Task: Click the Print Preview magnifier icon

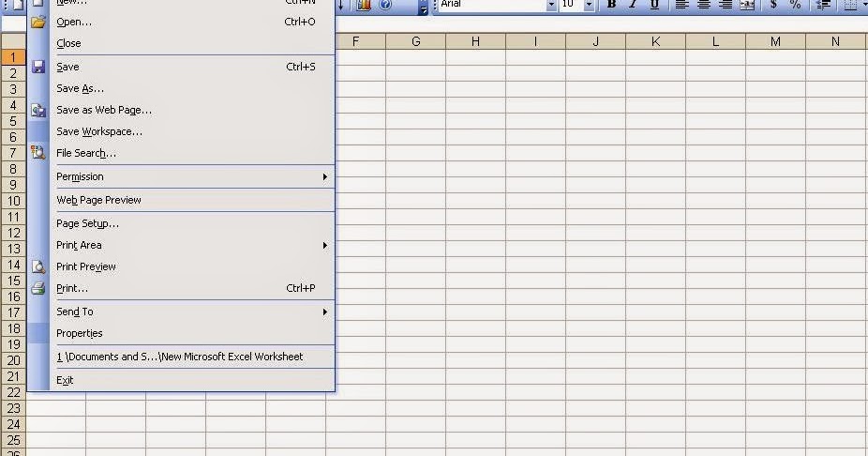Action: click(38, 267)
